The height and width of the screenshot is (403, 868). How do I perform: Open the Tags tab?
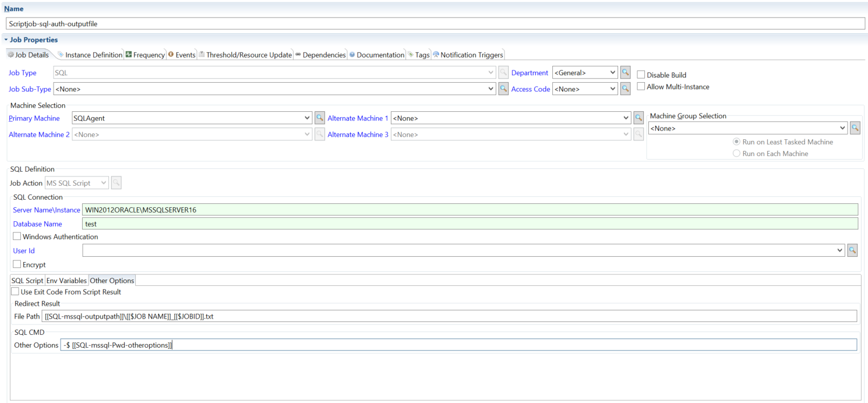[418, 55]
